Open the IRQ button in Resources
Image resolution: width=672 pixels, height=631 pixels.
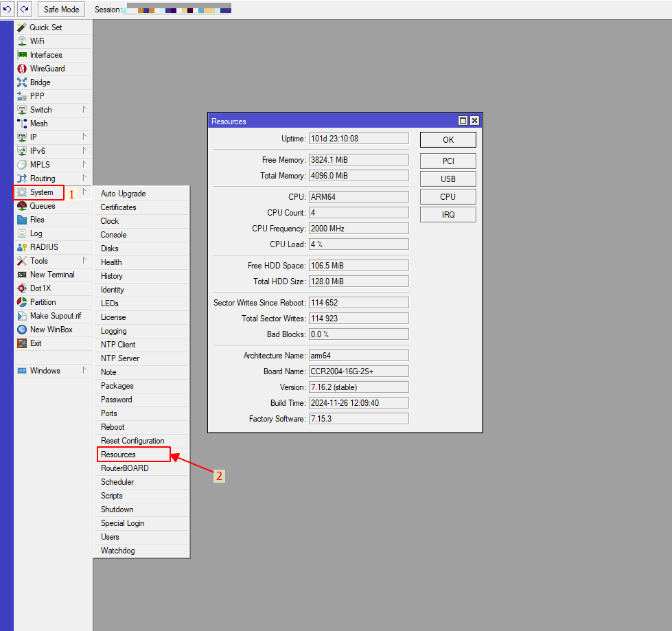click(x=448, y=215)
